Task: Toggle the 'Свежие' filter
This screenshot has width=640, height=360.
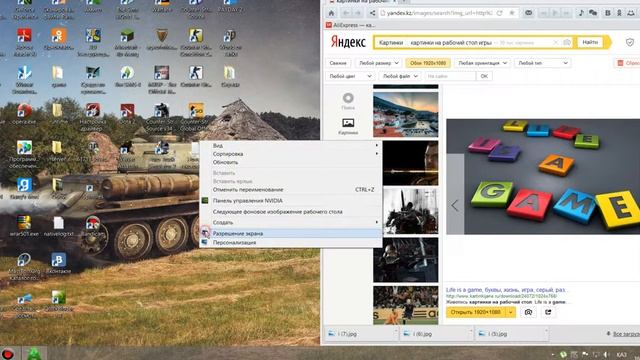Action: [x=338, y=63]
